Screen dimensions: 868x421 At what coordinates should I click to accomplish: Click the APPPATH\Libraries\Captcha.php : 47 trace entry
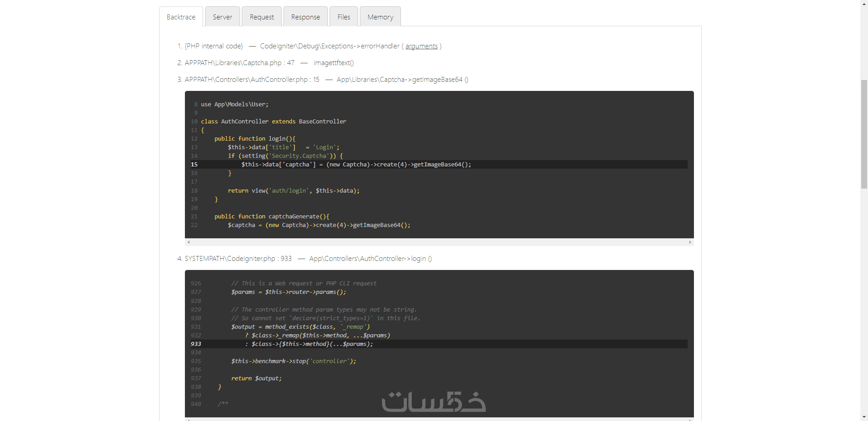tap(240, 63)
